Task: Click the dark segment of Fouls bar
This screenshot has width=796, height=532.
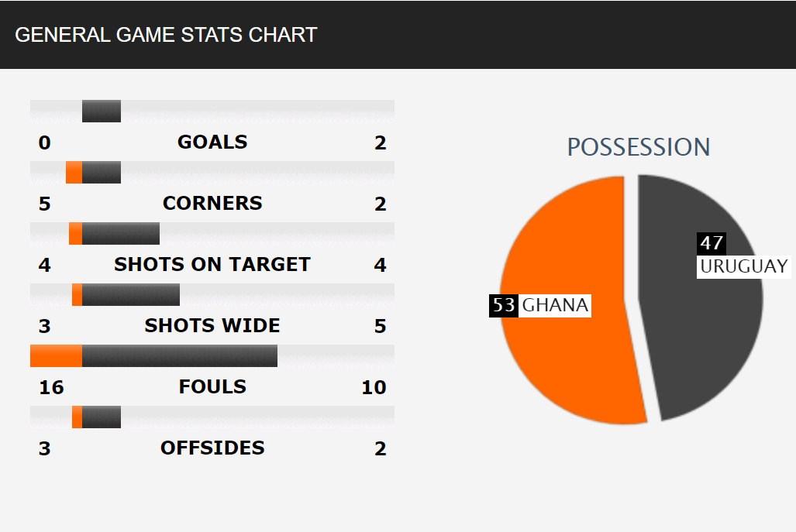Action: pyautogui.click(x=180, y=355)
